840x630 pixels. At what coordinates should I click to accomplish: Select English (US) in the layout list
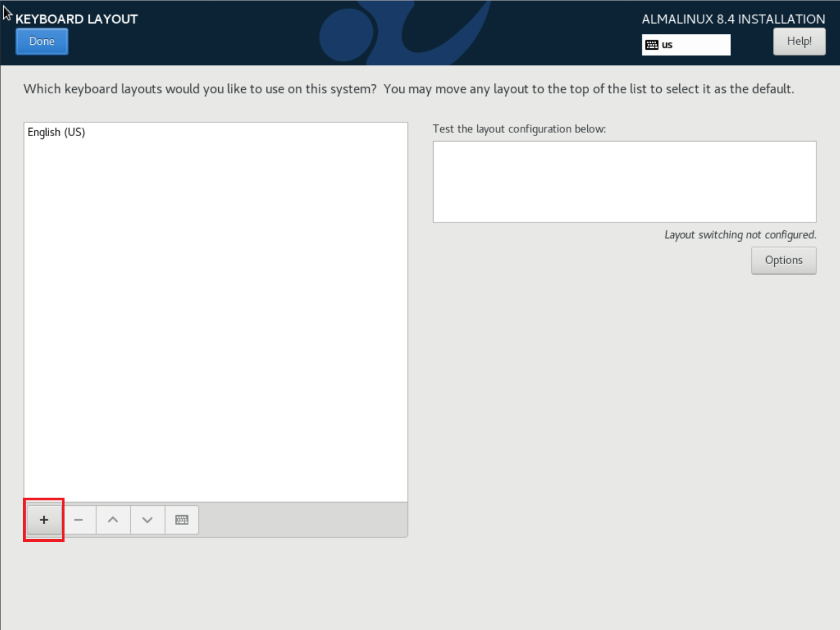[x=56, y=132]
